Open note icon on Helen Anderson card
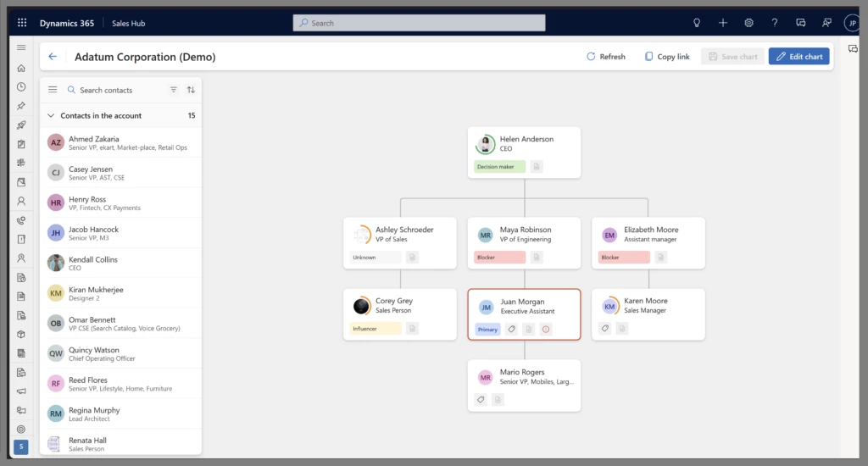 [x=537, y=167]
